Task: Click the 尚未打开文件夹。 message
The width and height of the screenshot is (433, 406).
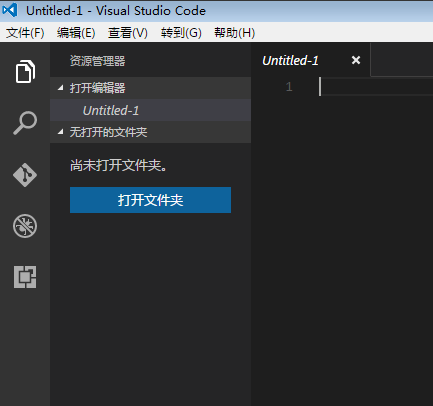Action: pyautogui.click(x=119, y=165)
